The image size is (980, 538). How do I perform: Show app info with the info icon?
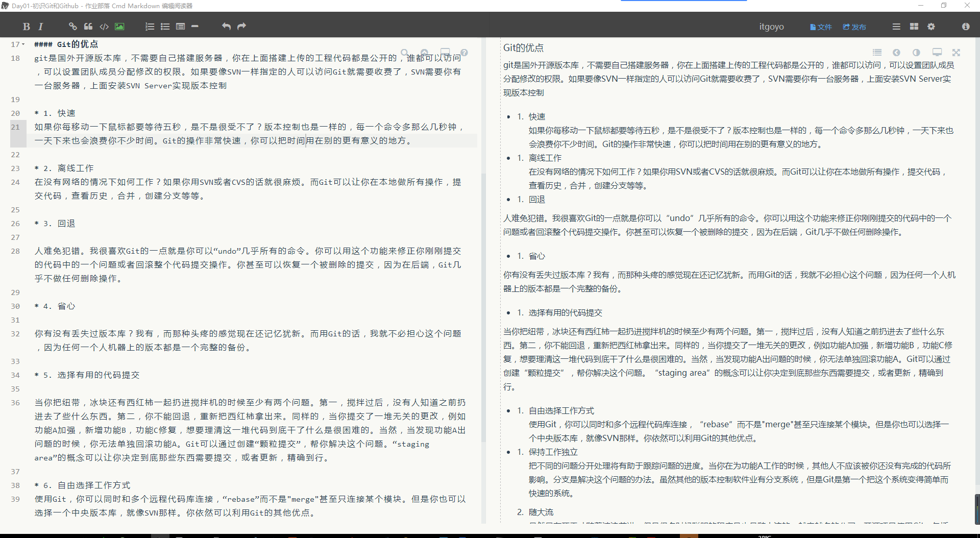pos(966,27)
